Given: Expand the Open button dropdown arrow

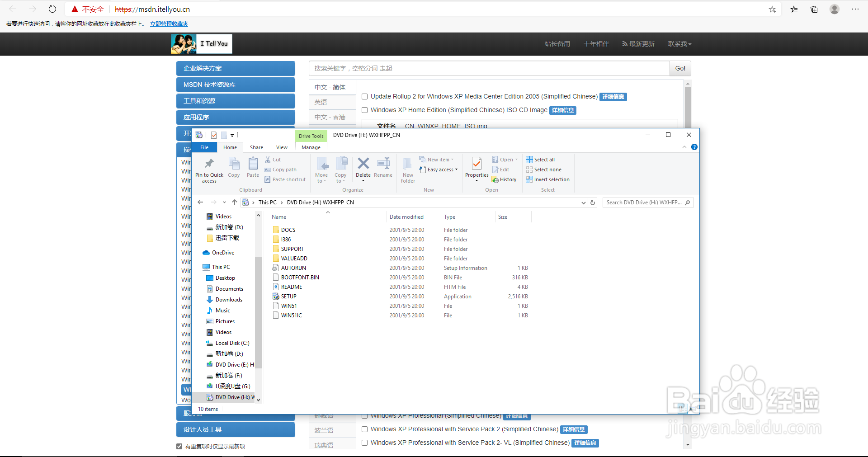Looking at the screenshot, I should click(516, 160).
